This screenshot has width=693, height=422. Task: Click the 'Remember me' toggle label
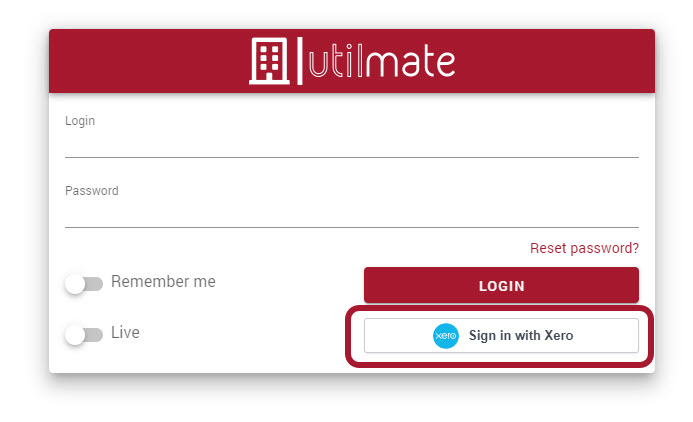click(x=163, y=282)
